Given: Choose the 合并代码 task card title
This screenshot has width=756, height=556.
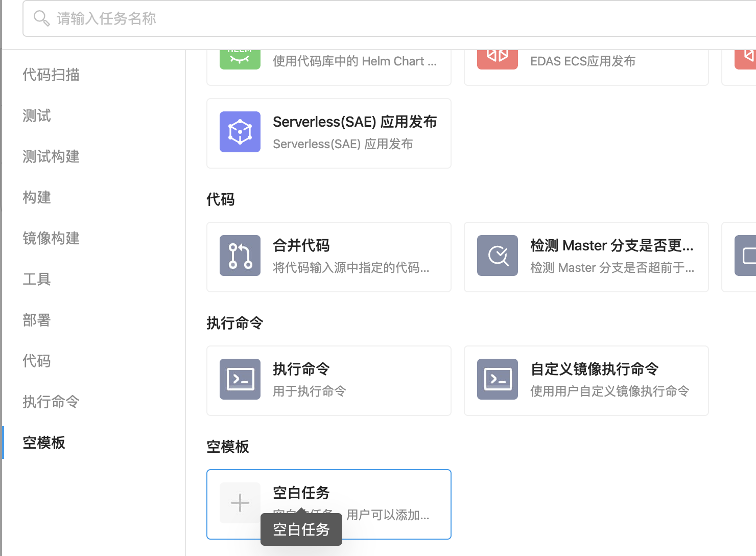Looking at the screenshot, I should coord(301,245).
